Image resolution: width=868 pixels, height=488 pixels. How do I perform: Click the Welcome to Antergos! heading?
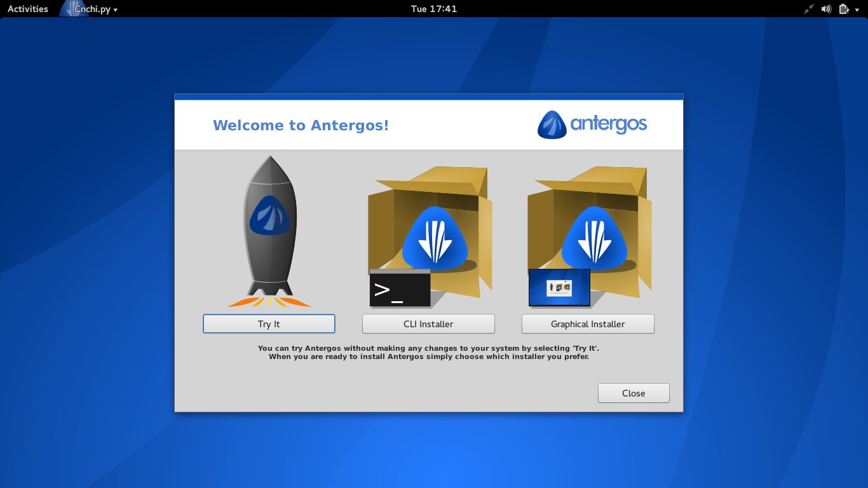click(x=301, y=125)
